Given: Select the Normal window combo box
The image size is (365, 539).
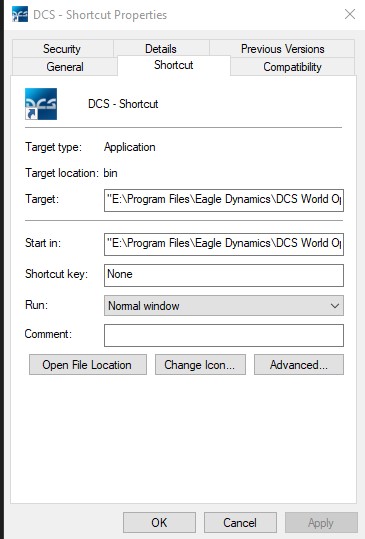Looking at the screenshot, I should click(x=224, y=306).
